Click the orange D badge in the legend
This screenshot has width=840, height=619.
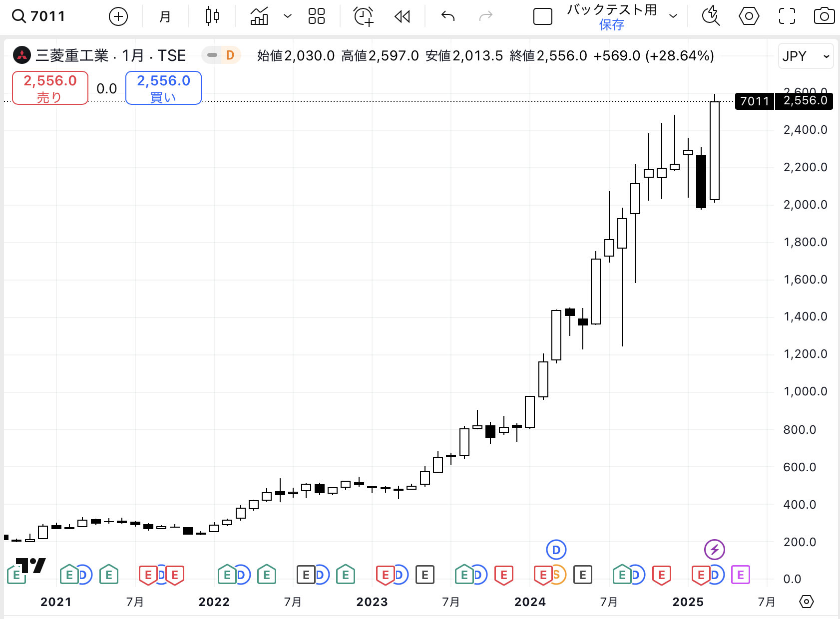click(230, 55)
